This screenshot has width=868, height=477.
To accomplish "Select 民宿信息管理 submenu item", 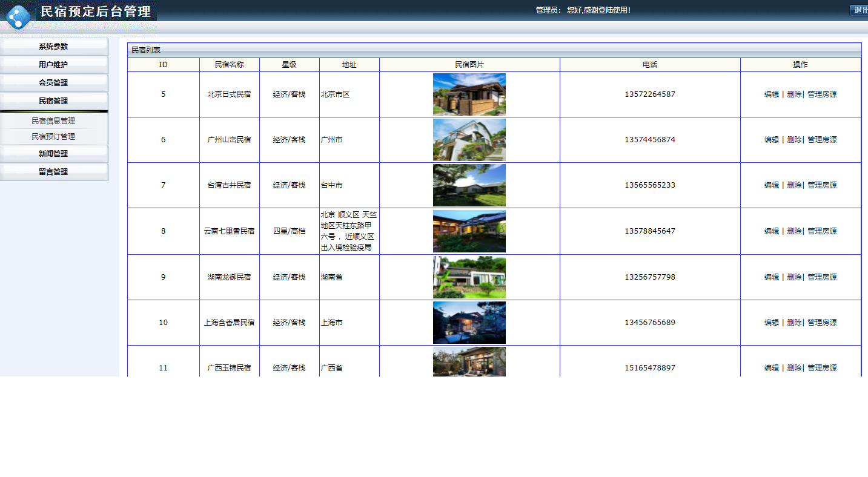I will (x=53, y=120).
